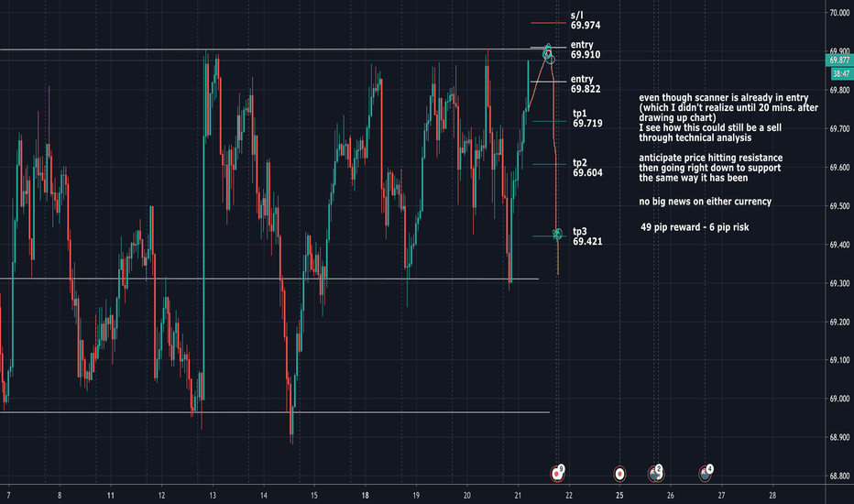Open the event marker with badge 2
This screenshot has width=854, height=504.
[x=655, y=473]
